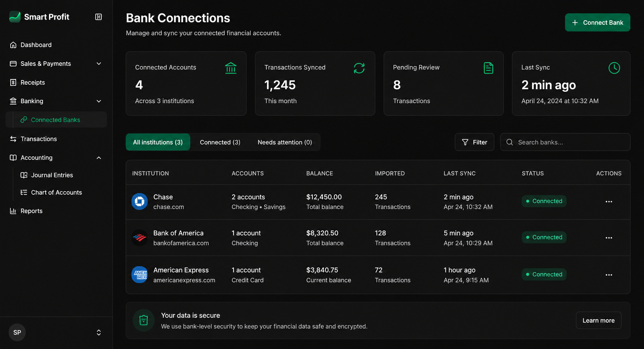Collapse the sidebar using the panel icon
Screen dimensions: 644x349
98,17
